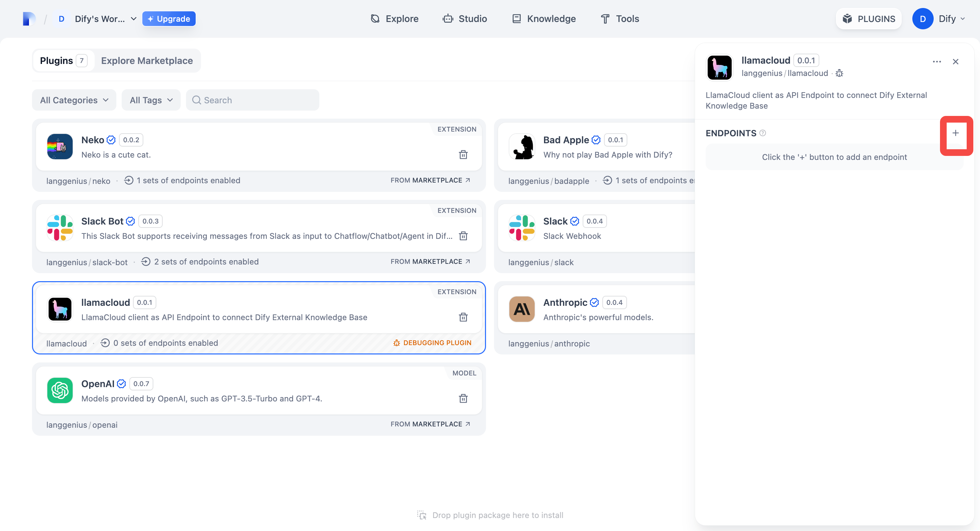Click the Anthropic plugin logo
The height and width of the screenshot is (531, 980).
(522, 309)
